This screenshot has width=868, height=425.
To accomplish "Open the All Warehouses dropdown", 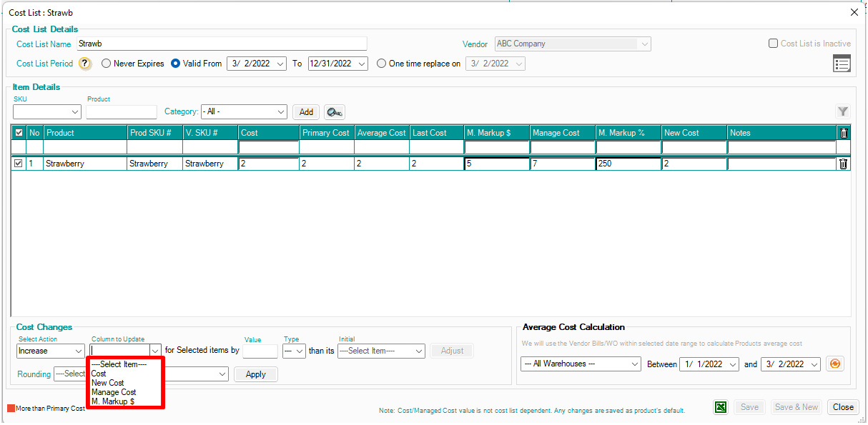I will 581,364.
